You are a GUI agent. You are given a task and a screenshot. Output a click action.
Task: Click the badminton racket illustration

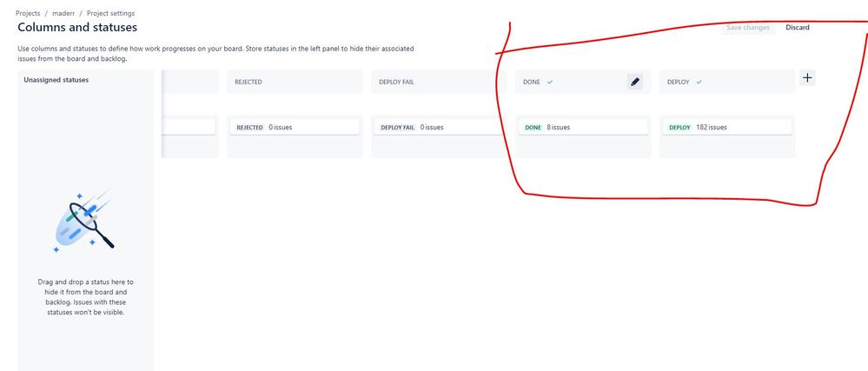point(84,222)
